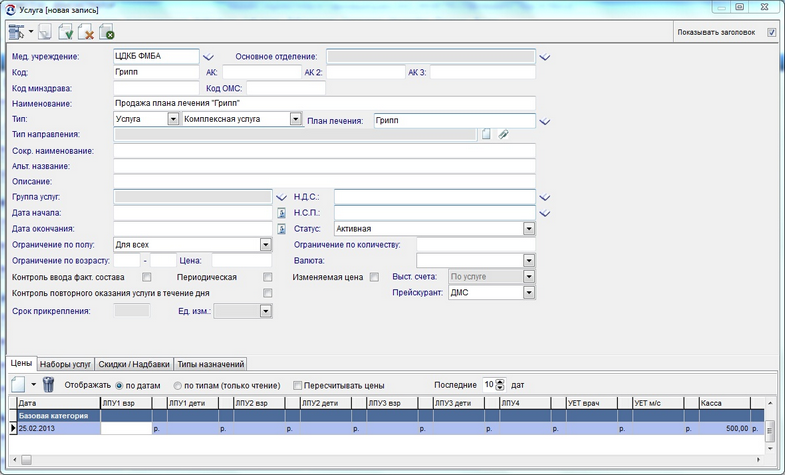Viewport: 785px width, 475px height.
Task: Click the form actions toolbar icon
Action: 16,32
